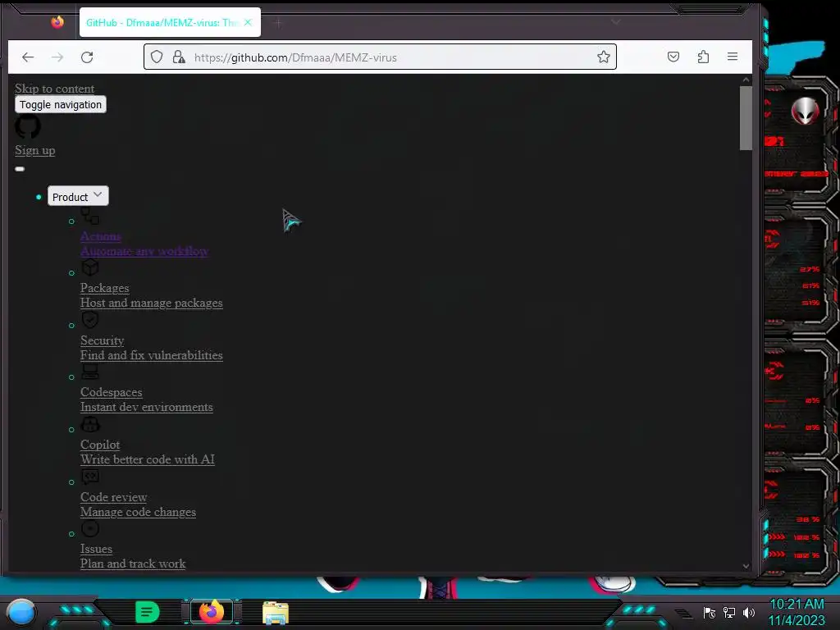
Task: Click the network tray icon
Action: point(729,612)
